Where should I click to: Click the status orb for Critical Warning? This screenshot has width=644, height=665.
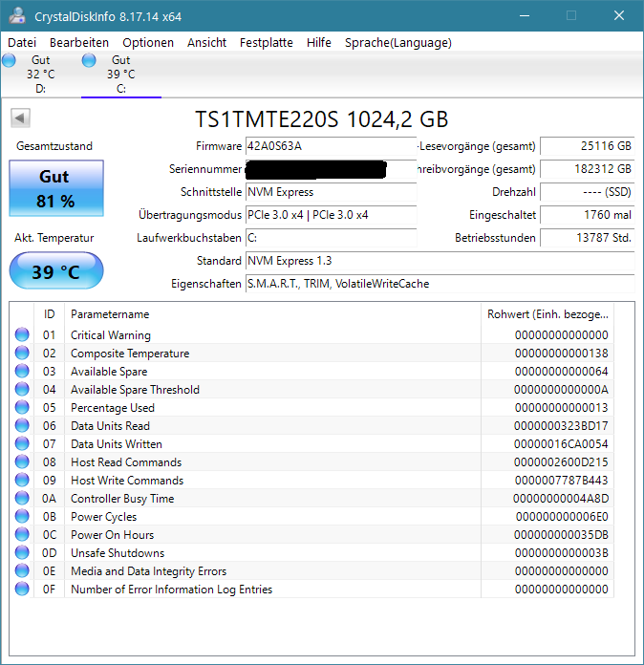coord(22,334)
